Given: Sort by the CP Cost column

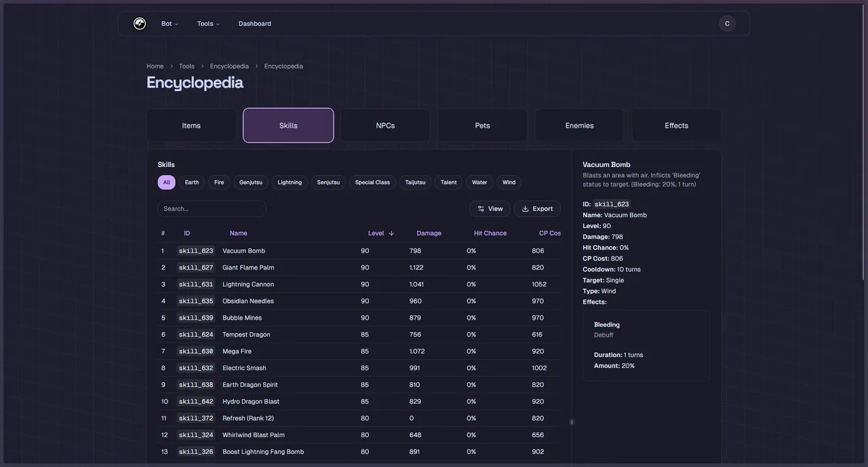Looking at the screenshot, I should 550,233.
